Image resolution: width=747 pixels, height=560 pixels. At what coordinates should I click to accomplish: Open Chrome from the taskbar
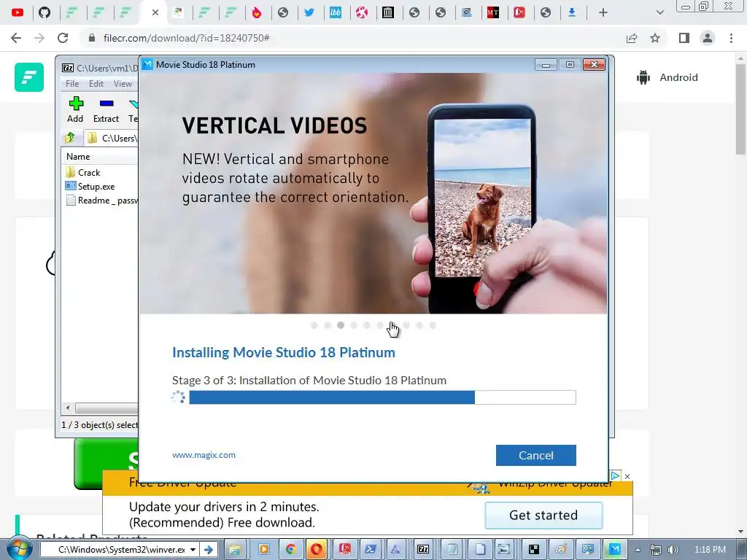pyautogui.click(x=290, y=550)
